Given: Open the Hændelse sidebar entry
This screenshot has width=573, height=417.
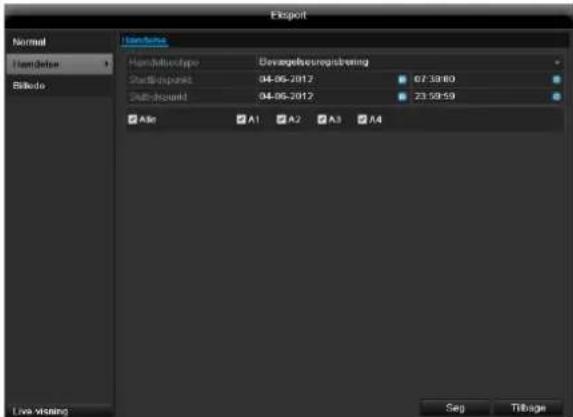Looking at the screenshot, I should tap(60, 64).
